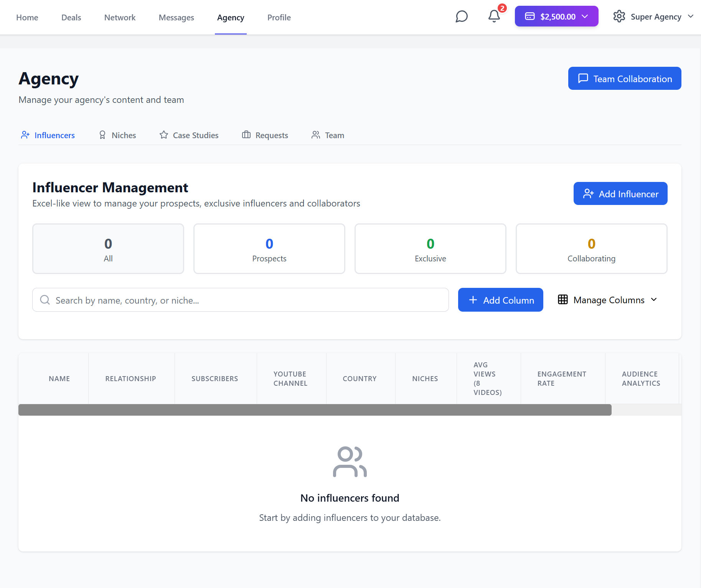Click the Manage Columns grid icon
The image size is (701, 588).
(x=563, y=299)
